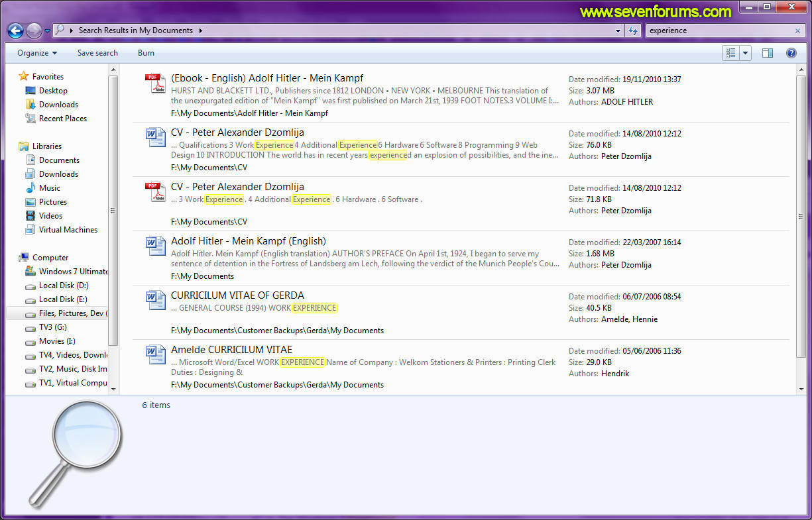Click the Refresh button beside the address bar

[633, 30]
